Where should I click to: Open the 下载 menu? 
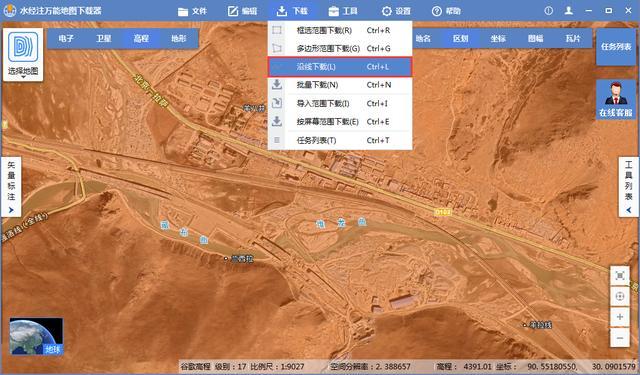292,11
